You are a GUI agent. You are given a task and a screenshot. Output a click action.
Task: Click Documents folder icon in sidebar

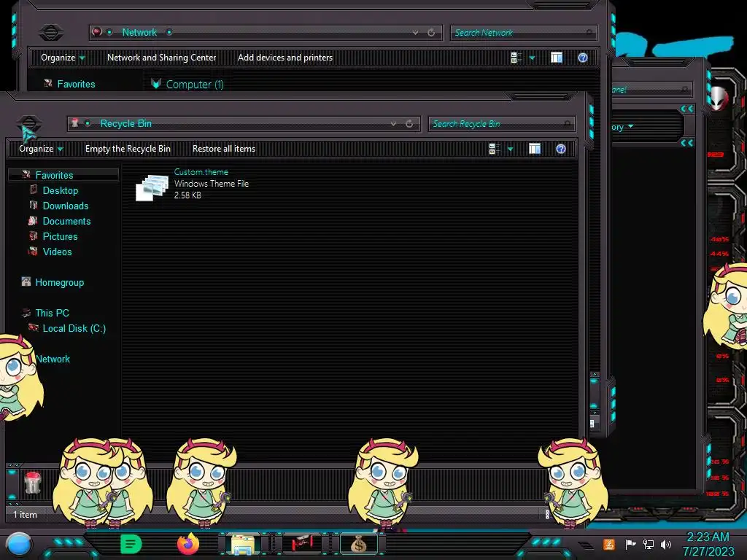33,220
